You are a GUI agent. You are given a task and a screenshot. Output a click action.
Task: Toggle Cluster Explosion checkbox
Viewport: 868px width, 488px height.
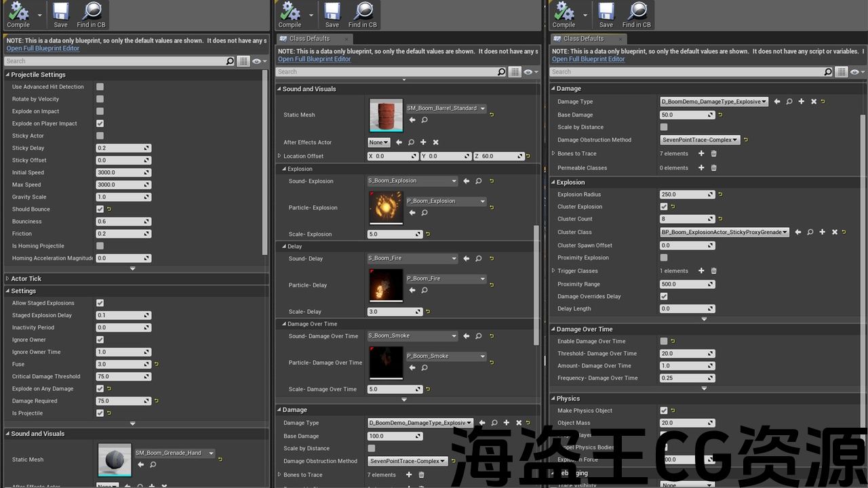point(663,207)
